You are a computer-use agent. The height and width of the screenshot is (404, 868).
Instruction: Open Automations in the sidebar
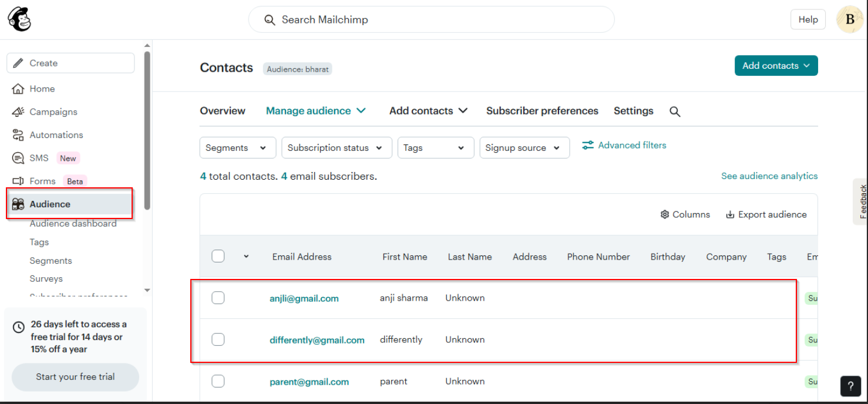pyautogui.click(x=56, y=135)
